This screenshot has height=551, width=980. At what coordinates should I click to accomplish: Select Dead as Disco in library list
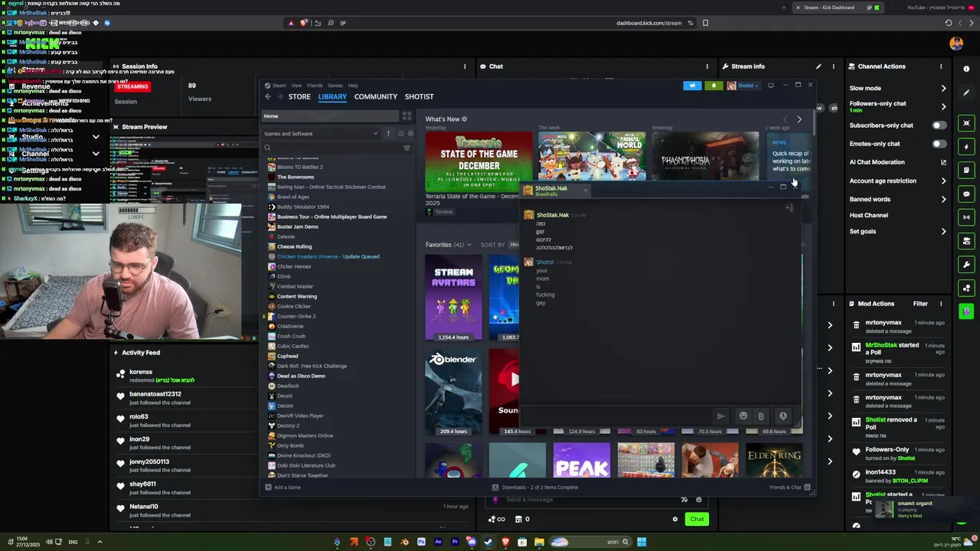[x=300, y=376]
